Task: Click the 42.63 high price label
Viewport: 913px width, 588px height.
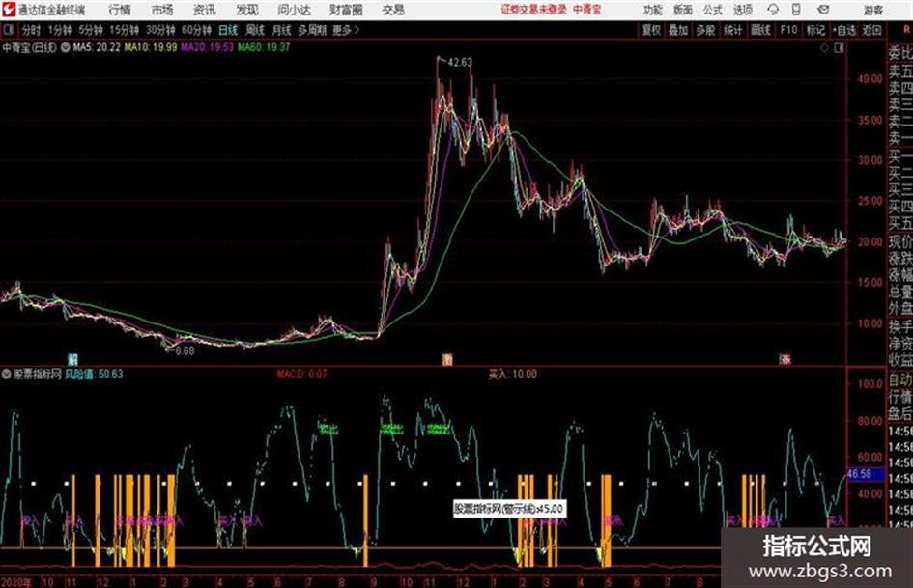Action: point(460,62)
